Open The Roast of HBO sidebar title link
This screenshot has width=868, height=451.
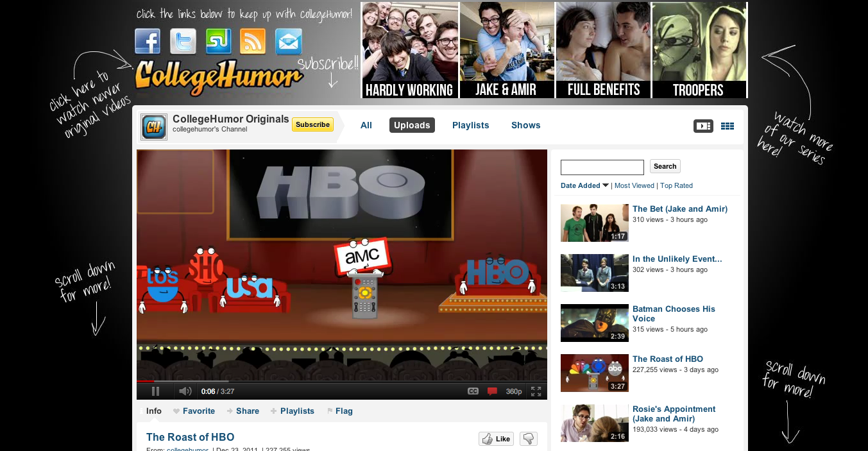click(x=668, y=359)
